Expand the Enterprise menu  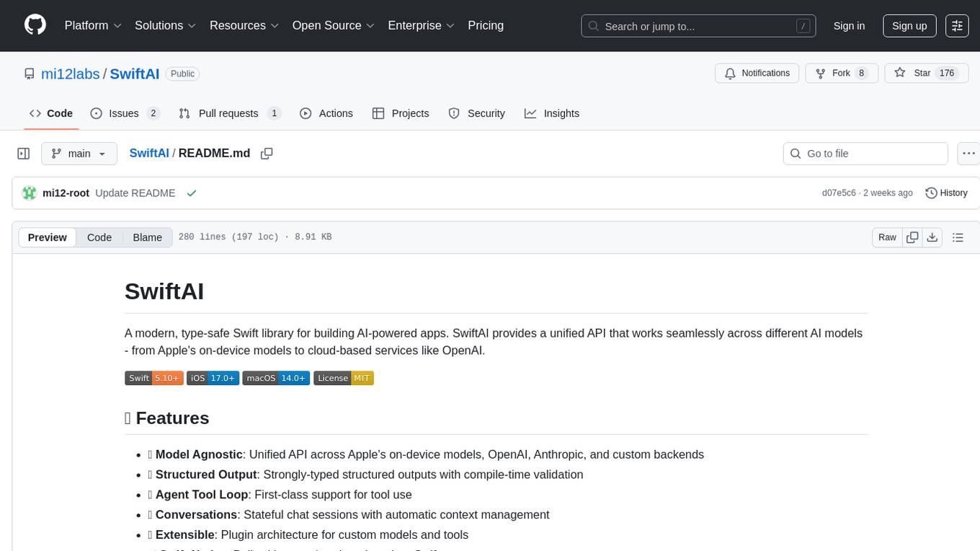click(x=421, y=25)
